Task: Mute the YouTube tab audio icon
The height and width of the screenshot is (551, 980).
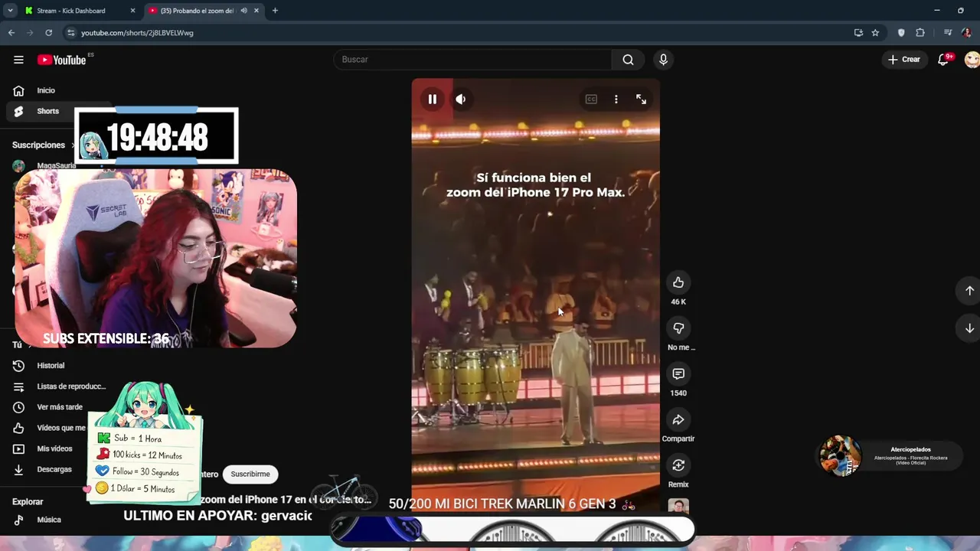Action: tap(243, 11)
